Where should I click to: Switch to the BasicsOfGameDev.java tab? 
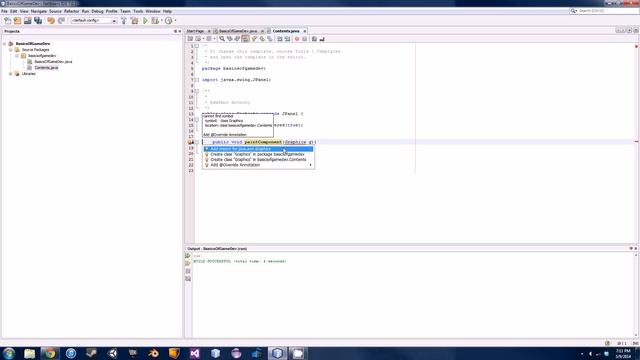238,31
